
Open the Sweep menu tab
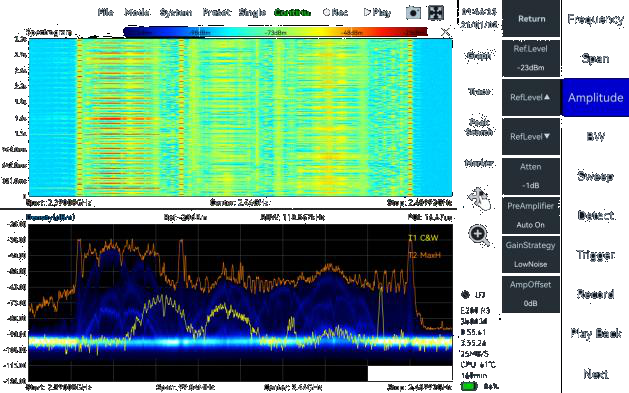pyautogui.click(x=595, y=176)
